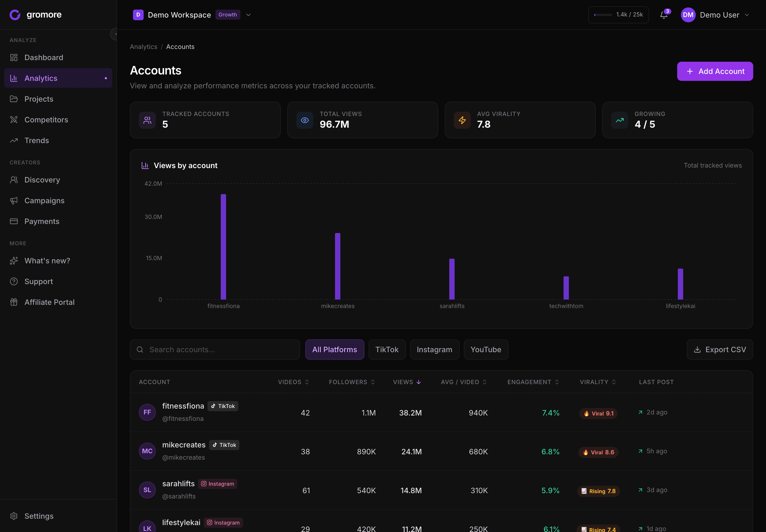Screen dimensions: 766x532
Task: Click the Export CSV button
Action: [720, 349]
